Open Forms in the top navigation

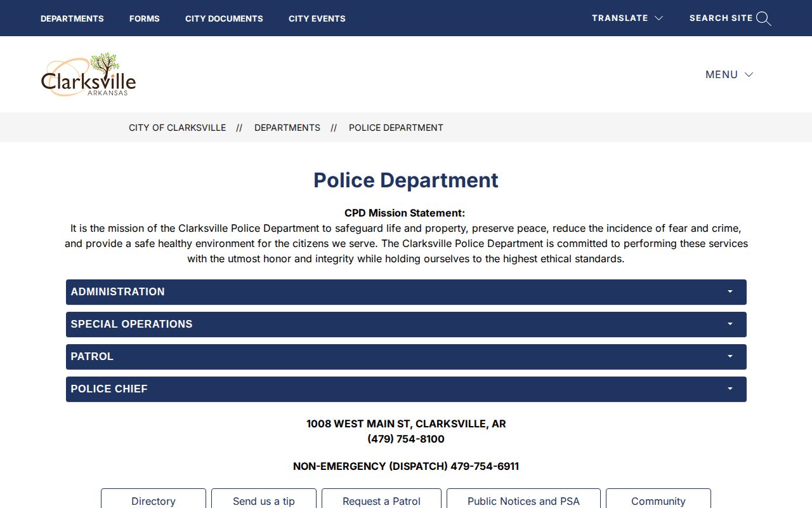tap(145, 18)
